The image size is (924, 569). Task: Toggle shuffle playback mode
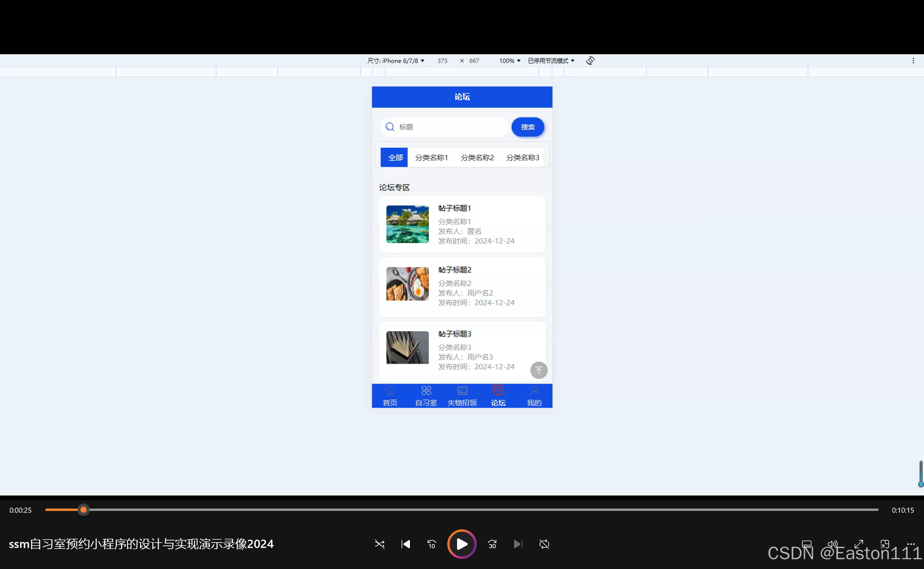[x=379, y=544]
